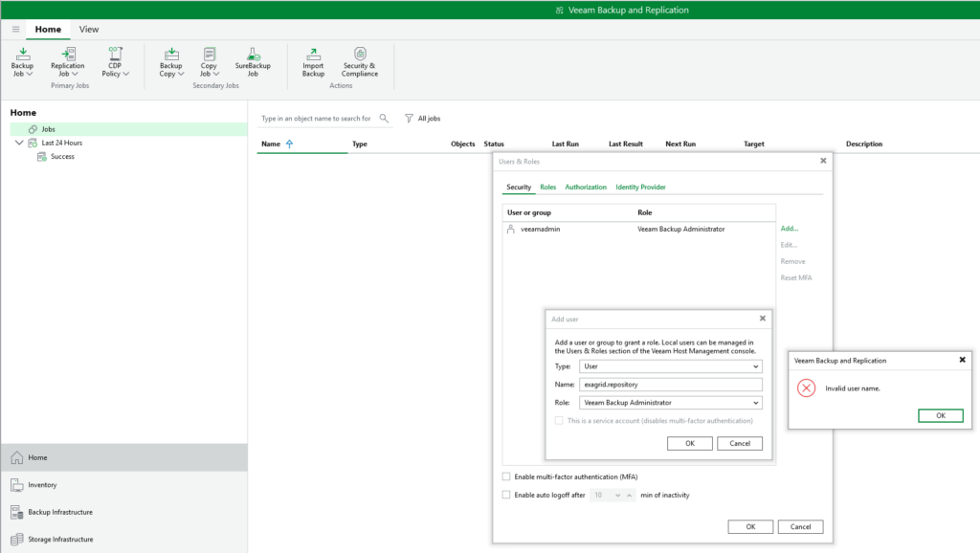Screen dimensions: 980x553
Task: Toggle the auto logoff checkbox
Action: pos(506,495)
